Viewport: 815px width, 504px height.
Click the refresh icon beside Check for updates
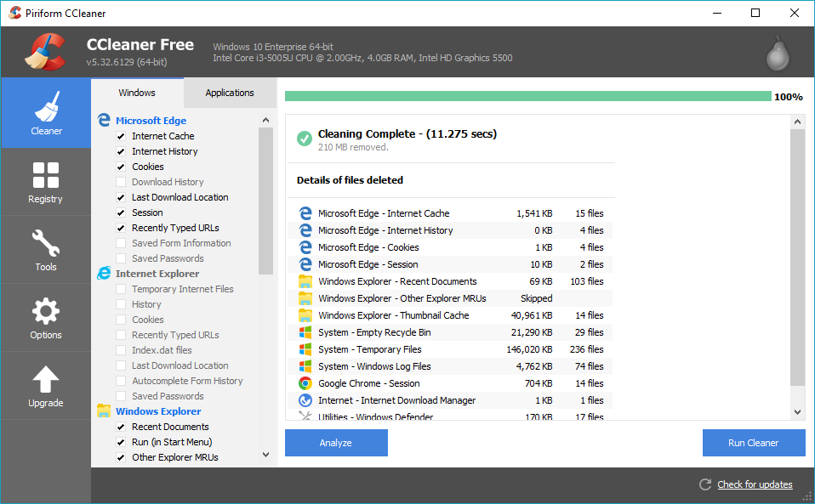[x=704, y=484]
